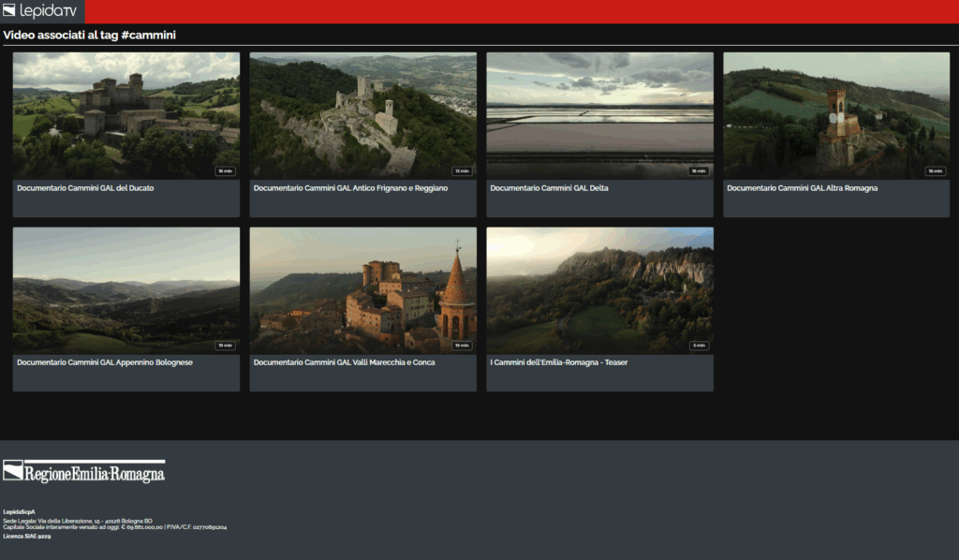
Task: Select the 'Documentario Cammini GAL Delta' title
Action: (x=549, y=188)
